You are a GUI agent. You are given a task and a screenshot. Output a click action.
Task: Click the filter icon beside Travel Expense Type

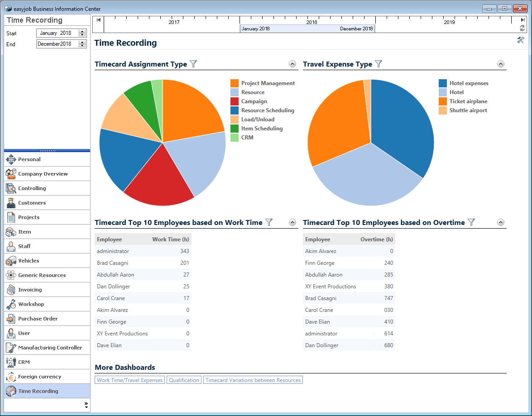(x=379, y=64)
